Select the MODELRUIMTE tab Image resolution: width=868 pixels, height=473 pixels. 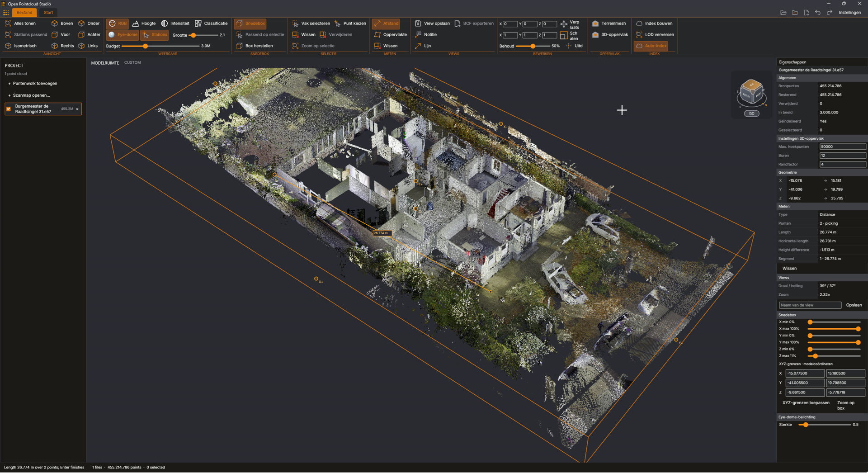pos(105,63)
